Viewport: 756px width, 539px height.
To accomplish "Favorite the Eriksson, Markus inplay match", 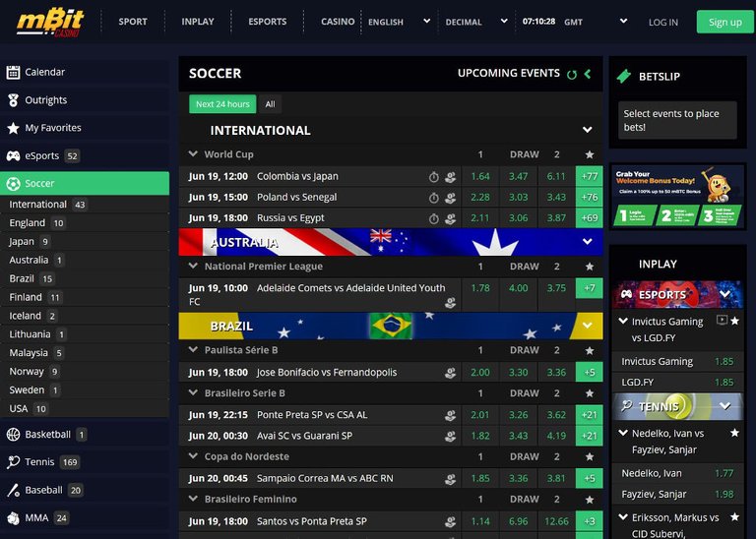I will [734, 516].
